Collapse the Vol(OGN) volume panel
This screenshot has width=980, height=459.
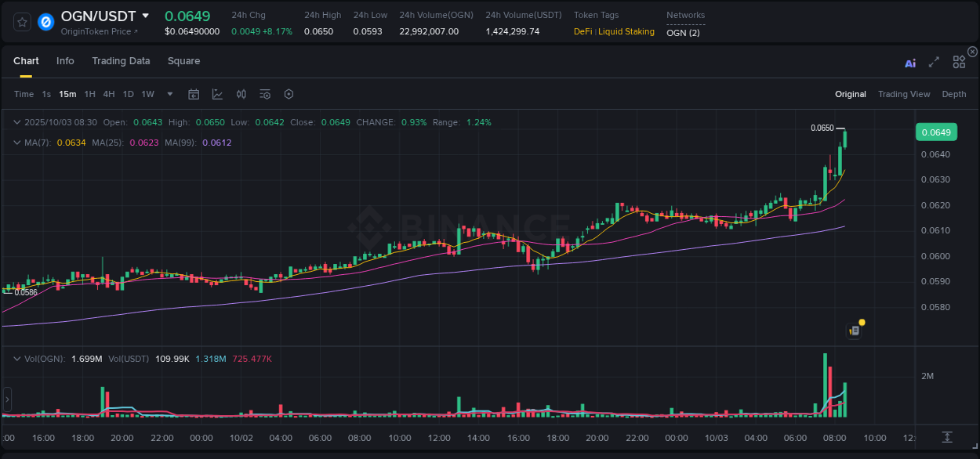tap(17, 359)
